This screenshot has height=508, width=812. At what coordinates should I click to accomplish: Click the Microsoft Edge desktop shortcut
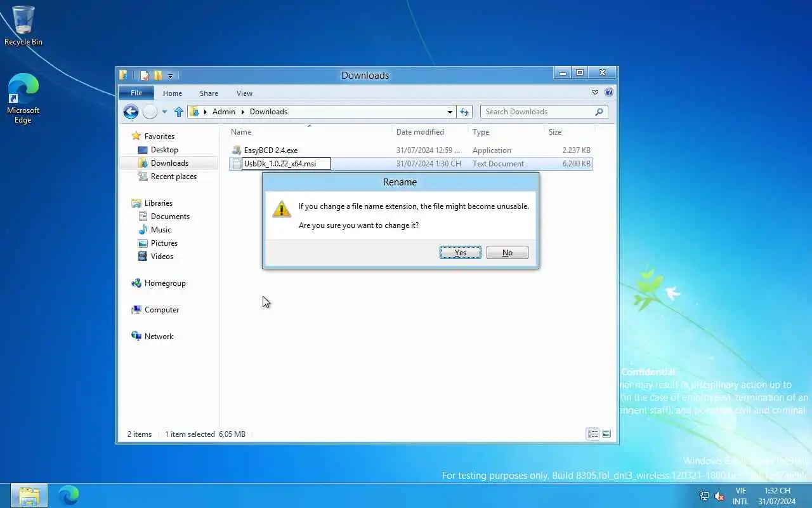click(23, 98)
